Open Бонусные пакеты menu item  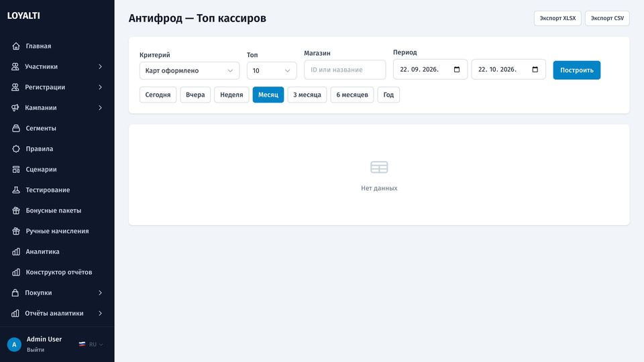click(57, 210)
